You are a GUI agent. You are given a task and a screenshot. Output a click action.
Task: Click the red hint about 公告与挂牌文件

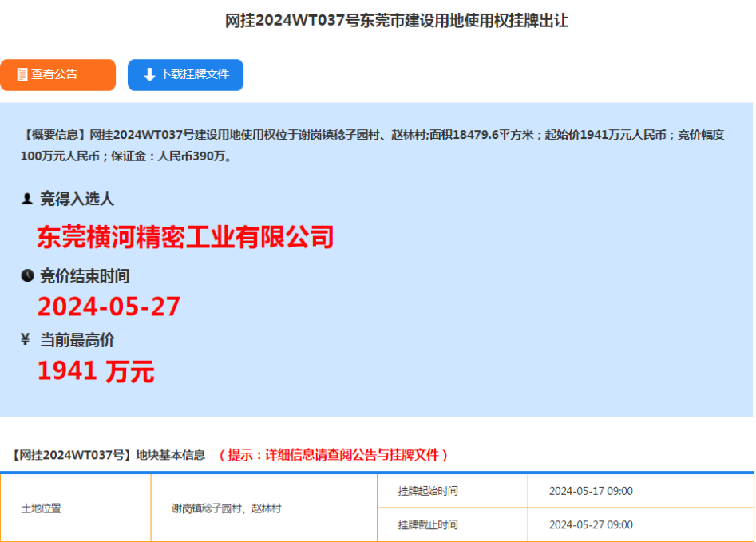[334, 455]
